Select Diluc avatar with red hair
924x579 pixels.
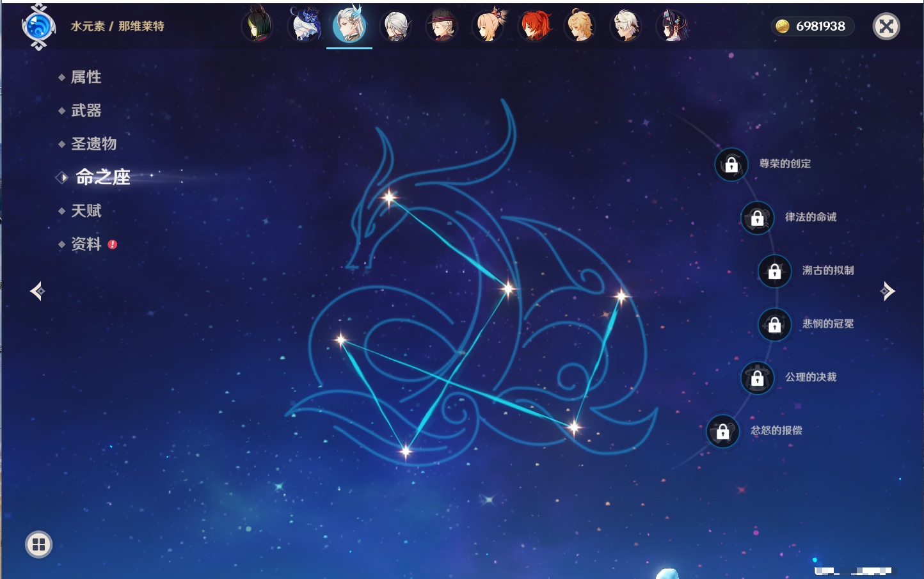click(534, 26)
